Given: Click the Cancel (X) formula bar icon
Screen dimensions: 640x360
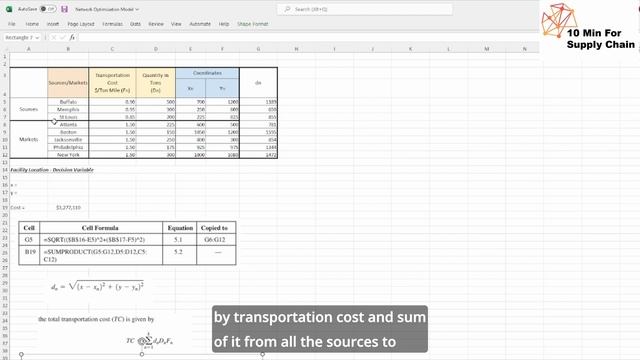Looking at the screenshot, I should coord(53,38).
